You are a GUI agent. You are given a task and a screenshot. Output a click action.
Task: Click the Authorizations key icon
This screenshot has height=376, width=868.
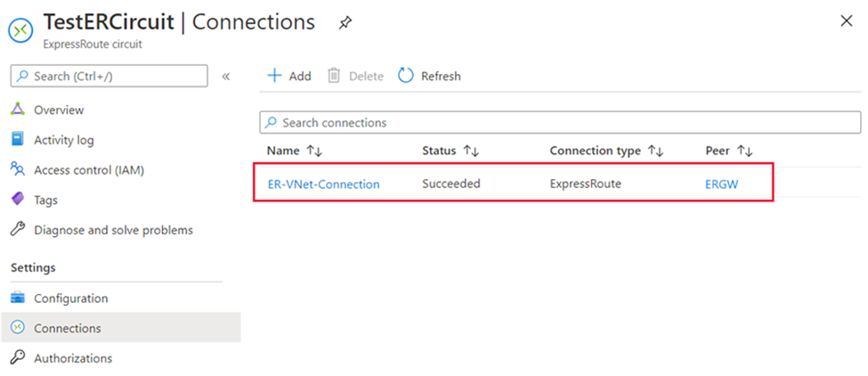[x=17, y=358]
